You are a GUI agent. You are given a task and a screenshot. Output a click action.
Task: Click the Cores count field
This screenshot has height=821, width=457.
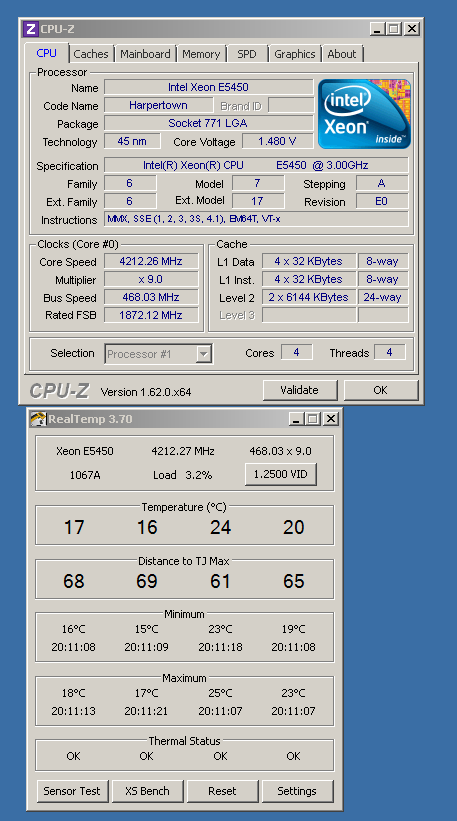click(296, 352)
